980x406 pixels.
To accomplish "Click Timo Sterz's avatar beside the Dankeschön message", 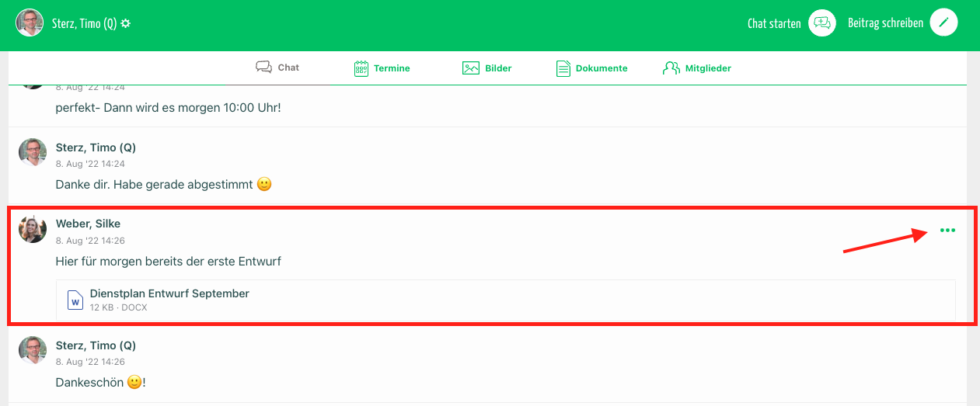I will pyautogui.click(x=33, y=351).
